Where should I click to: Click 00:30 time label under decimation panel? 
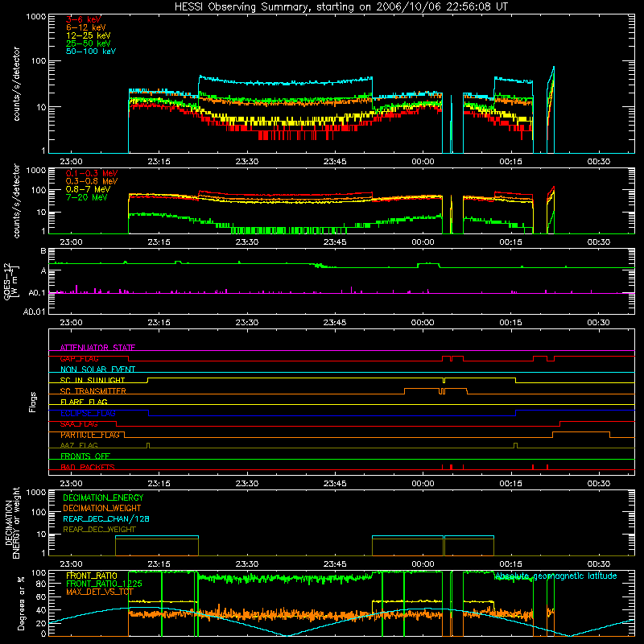(x=598, y=564)
